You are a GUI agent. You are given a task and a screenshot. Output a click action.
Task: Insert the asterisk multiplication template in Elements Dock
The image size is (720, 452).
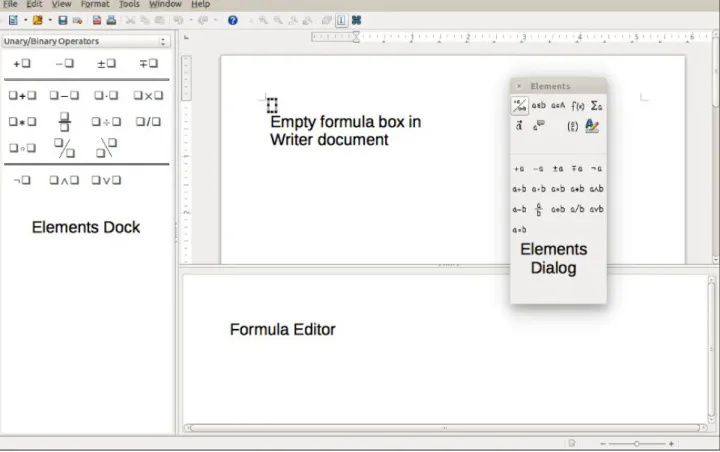[x=22, y=122]
